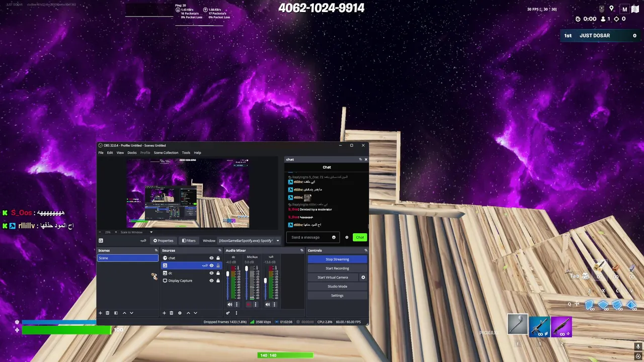Open source properties gear in Sources panel
This screenshot has width=644, height=362.
pos(180,313)
